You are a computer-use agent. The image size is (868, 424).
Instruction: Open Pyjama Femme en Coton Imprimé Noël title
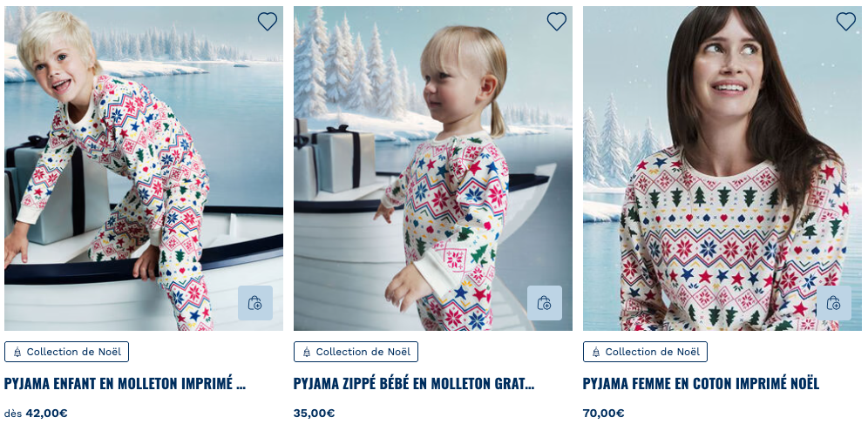(701, 384)
